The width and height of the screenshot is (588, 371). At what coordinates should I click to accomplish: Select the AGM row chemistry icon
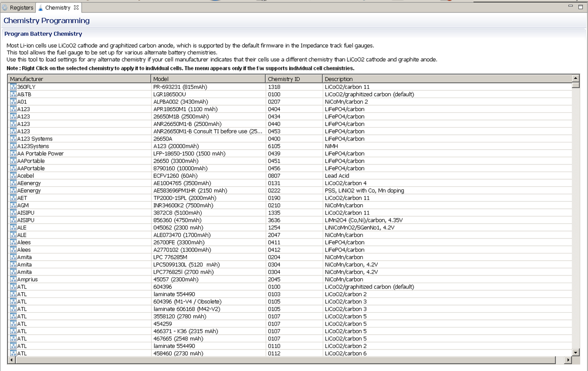13,206
